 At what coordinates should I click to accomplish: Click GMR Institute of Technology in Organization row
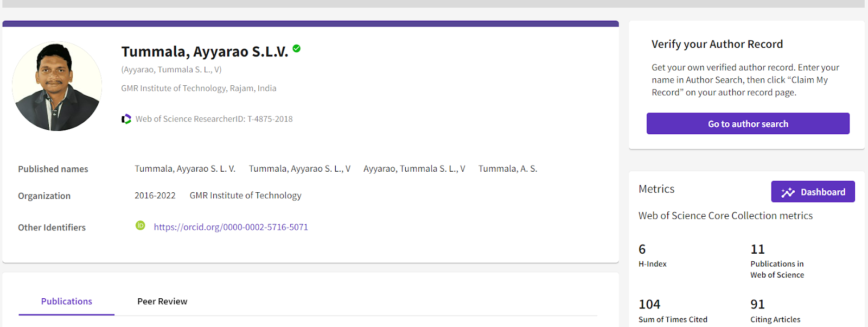coord(245,196)
